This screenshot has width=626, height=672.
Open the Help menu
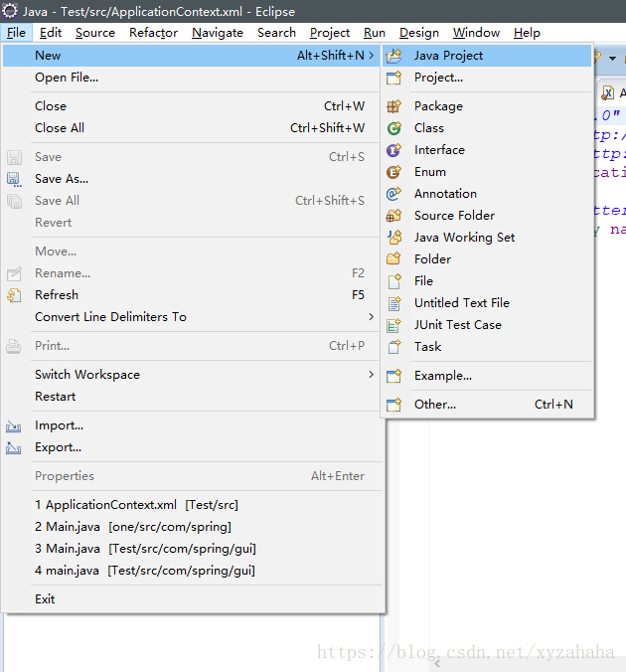tap(527, 33)
